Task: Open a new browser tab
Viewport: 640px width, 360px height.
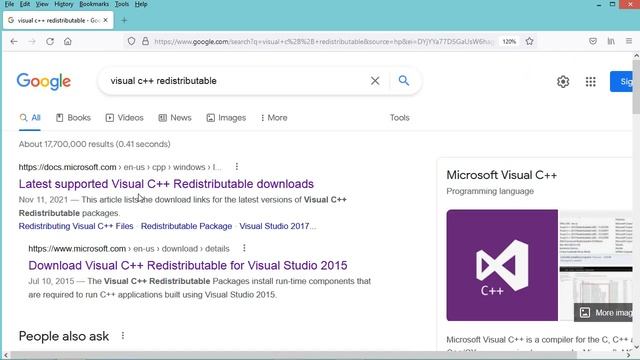Action: [124, 20]
